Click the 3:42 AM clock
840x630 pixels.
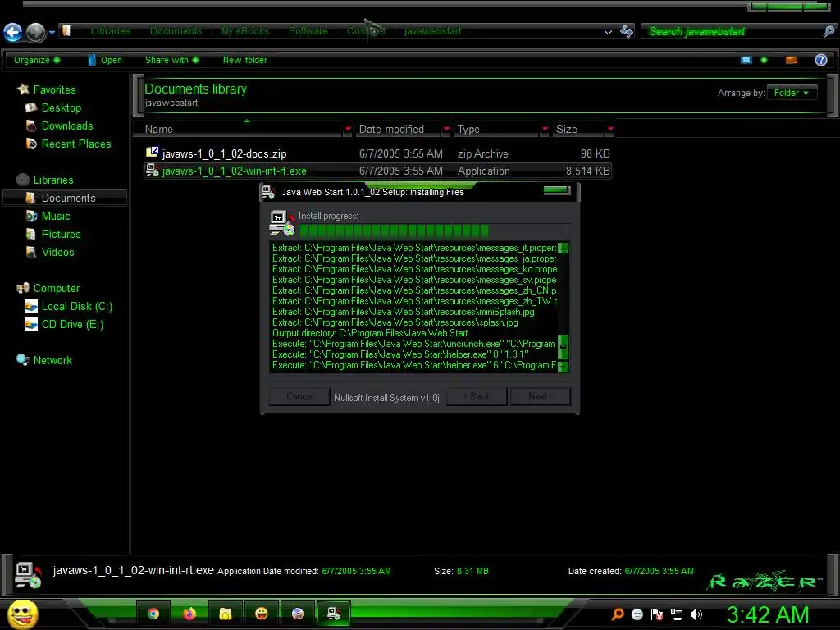coord(767,614)
